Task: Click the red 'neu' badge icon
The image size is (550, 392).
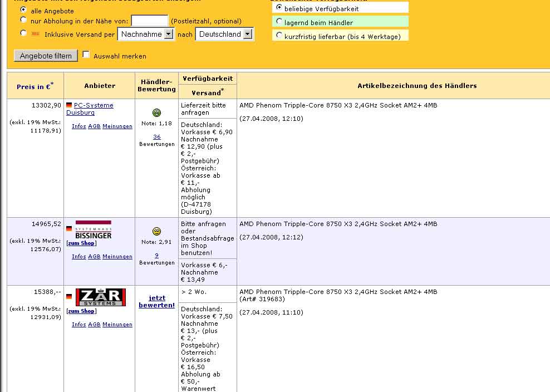Action: (36, 34)
